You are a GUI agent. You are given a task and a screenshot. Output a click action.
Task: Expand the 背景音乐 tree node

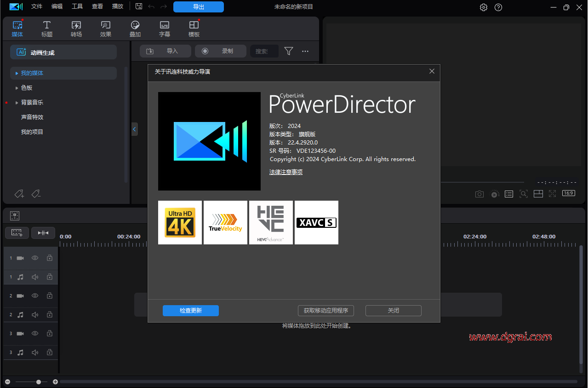pyautogui.click(x=17, y=103)
